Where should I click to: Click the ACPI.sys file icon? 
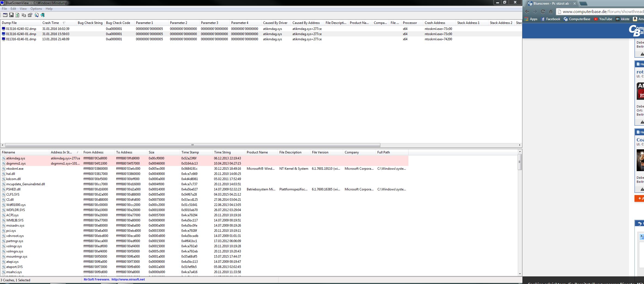pos(4,215)
